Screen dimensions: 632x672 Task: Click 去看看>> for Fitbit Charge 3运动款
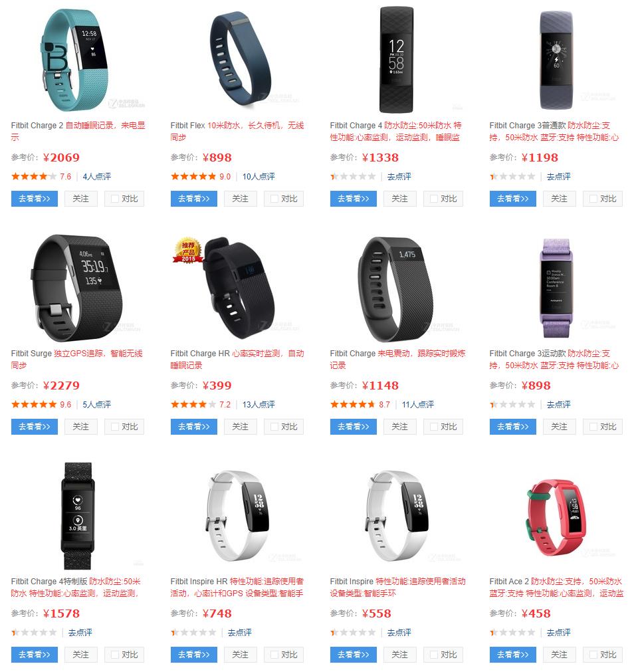[x=513, y=427]
